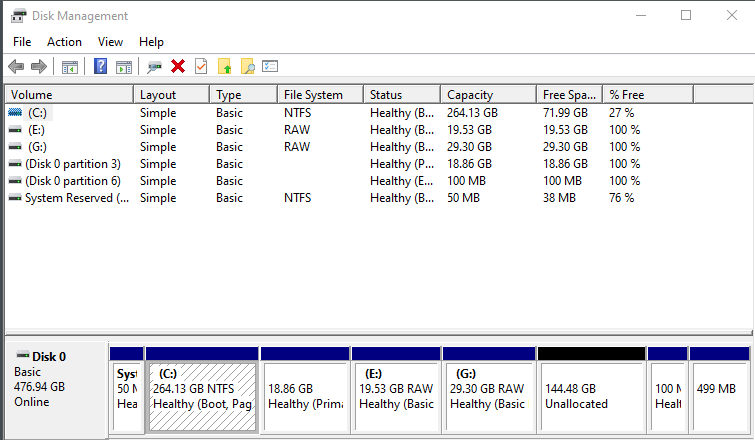Click RAW file system in G: row
The height and width of the screenshot is (440, 755).
(297, 147)
